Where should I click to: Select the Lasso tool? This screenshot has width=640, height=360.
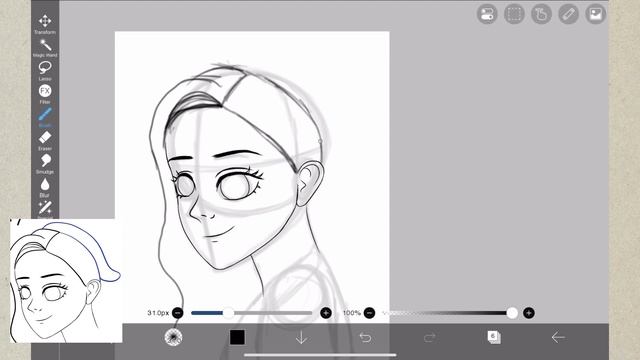45,71
